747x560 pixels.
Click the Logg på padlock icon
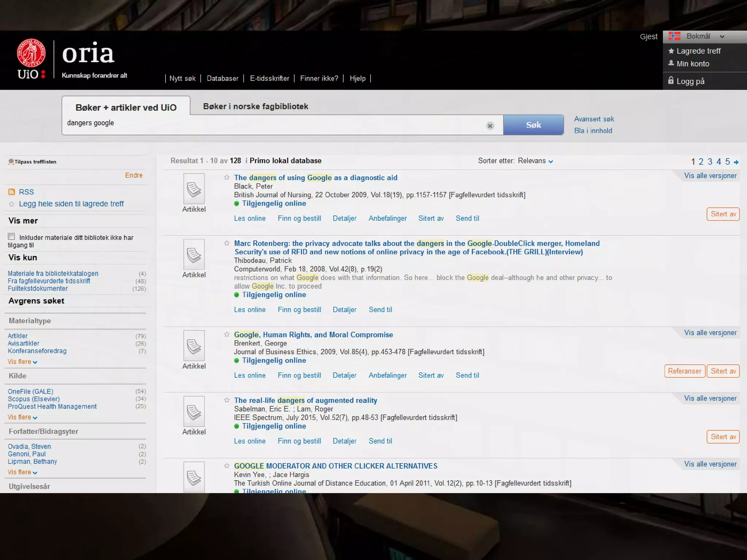tap(670, 81)
